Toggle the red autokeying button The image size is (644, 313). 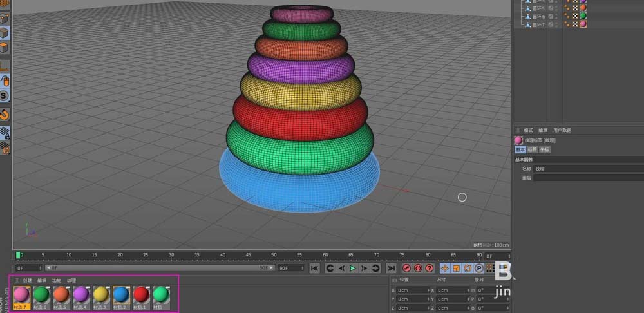(418, 268)
